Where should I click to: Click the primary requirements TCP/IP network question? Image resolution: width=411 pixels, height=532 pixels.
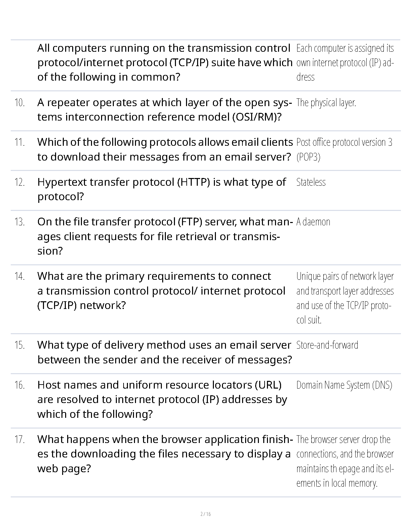click(161, 291)
